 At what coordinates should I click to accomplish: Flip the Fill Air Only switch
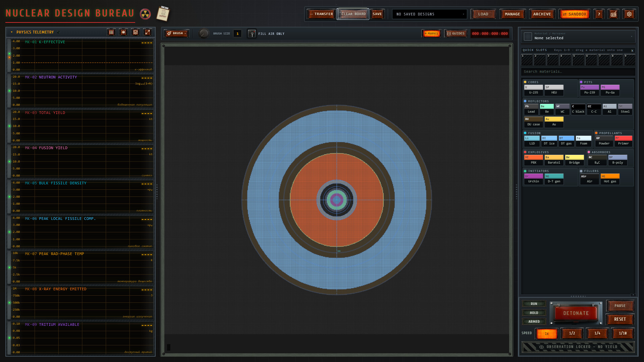pos(252,34)
